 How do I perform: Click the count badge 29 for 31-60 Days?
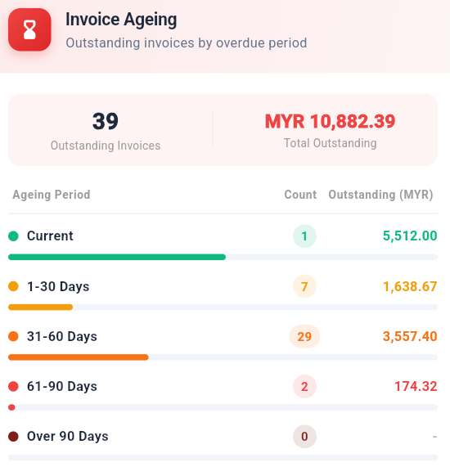(x=304, y=336)
